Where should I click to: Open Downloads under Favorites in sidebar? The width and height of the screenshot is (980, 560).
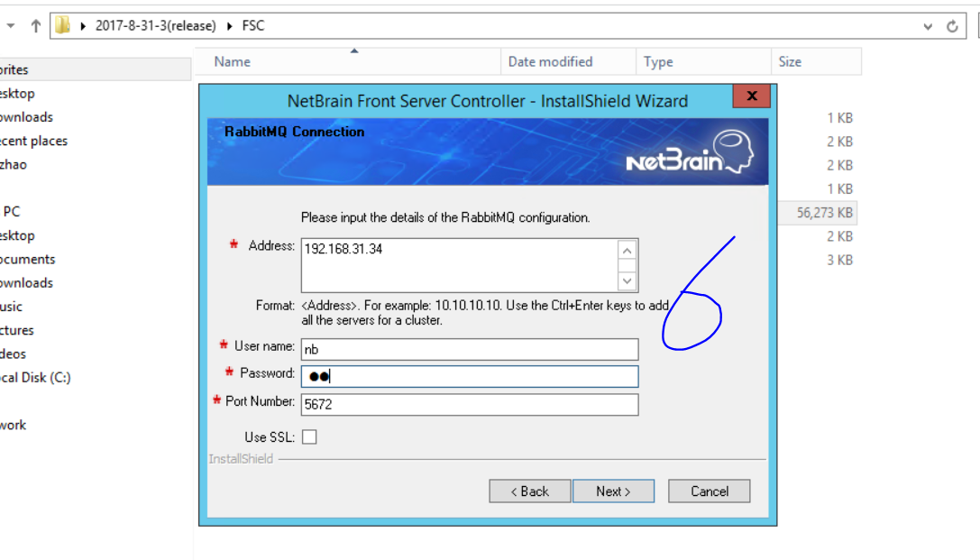point(26,117)
